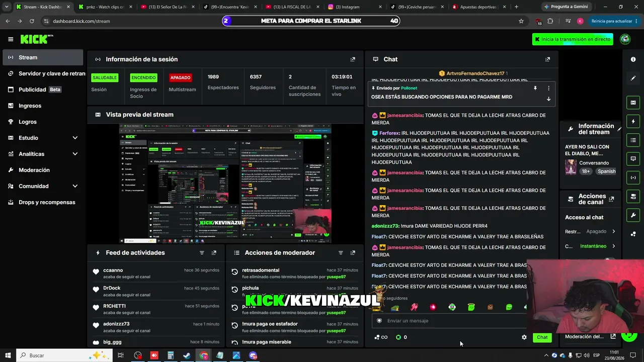The height and width of the screenshot is (362, 644).
Task: Pop out the Feed de actividades panel
Action: point(214,253)
